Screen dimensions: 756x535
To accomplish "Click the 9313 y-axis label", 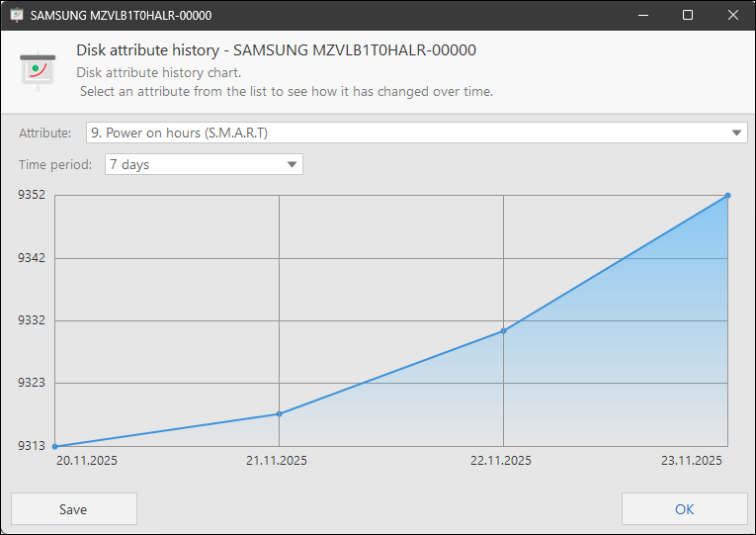I will click(32, 445).
